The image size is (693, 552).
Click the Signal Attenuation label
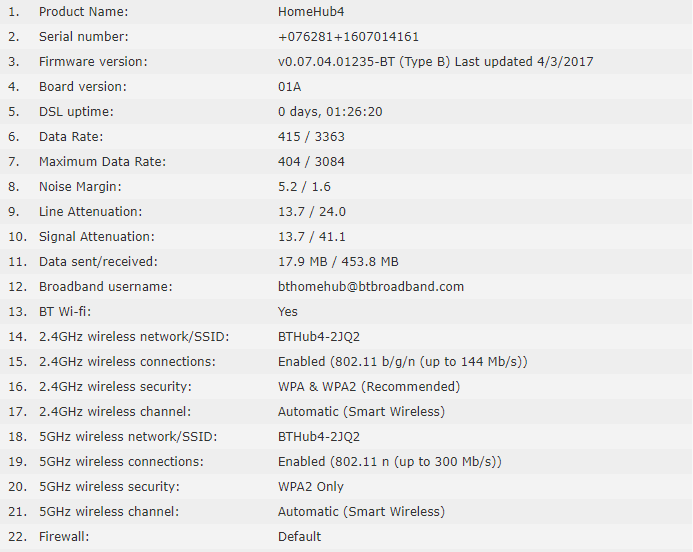(96, 237)
